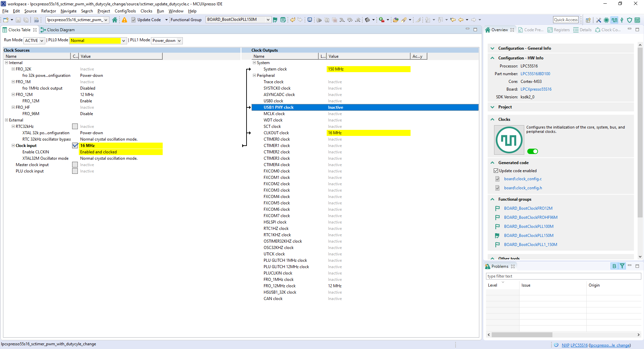Toggle the Clocks tool enable switch

tap(532, 151)
